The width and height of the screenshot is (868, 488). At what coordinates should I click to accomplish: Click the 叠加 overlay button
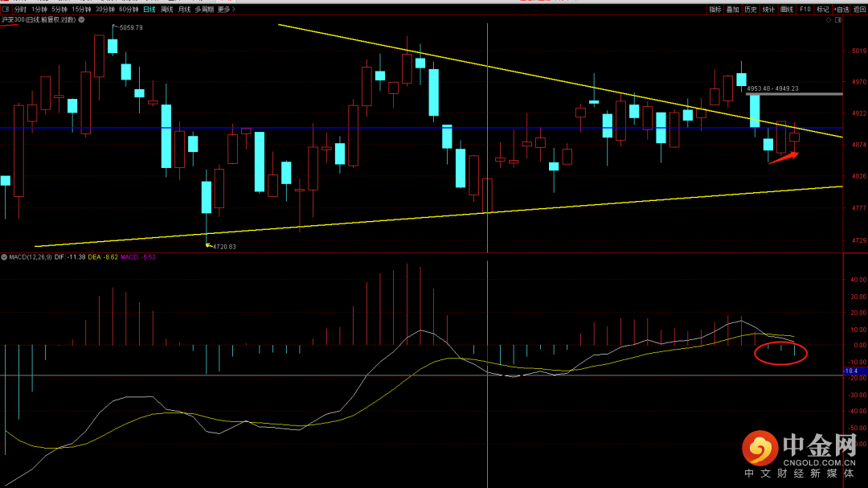tap(733, 10)
